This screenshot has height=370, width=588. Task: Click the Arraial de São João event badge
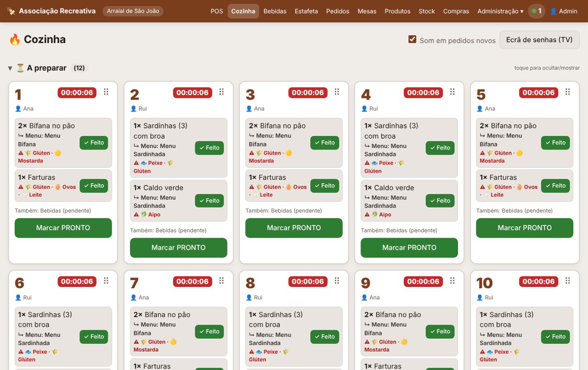133,11
